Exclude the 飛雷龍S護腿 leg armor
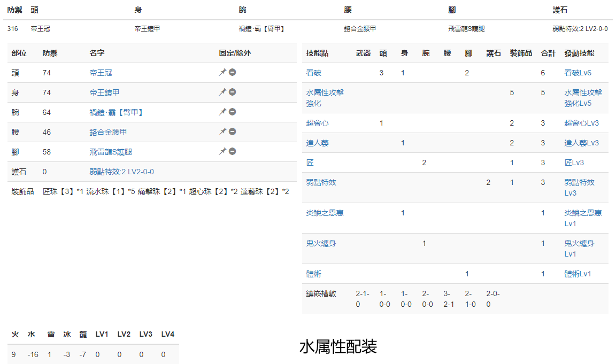Screen dimensions: 616x364 pyautogui.click(x=232, y=151)
